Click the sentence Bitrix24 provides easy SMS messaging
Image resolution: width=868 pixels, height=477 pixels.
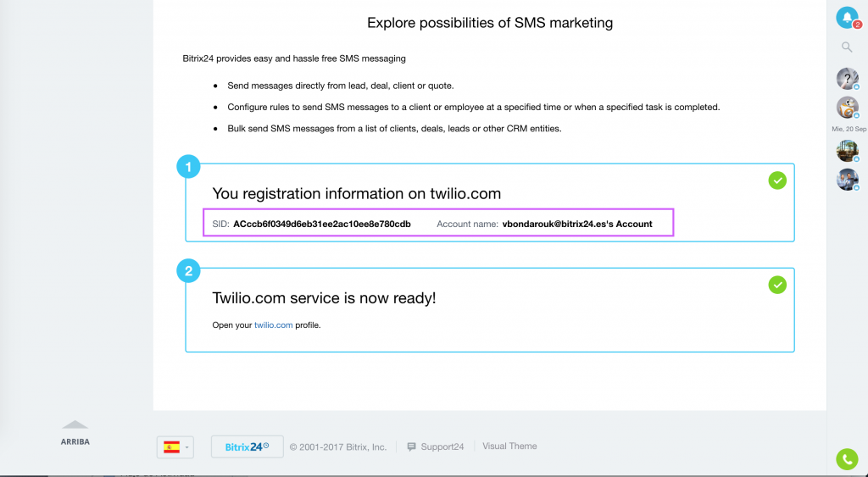click(x=294, y=58)
